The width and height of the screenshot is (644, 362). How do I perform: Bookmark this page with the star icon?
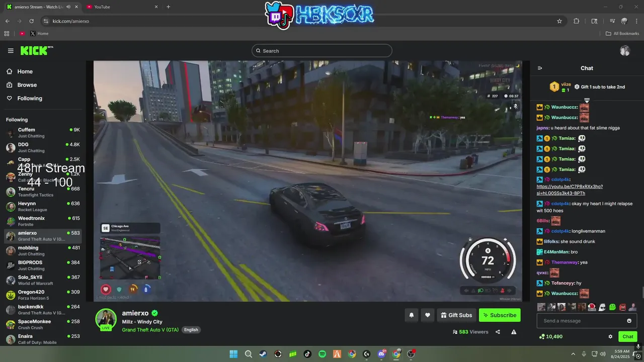[x=559, y=21]
